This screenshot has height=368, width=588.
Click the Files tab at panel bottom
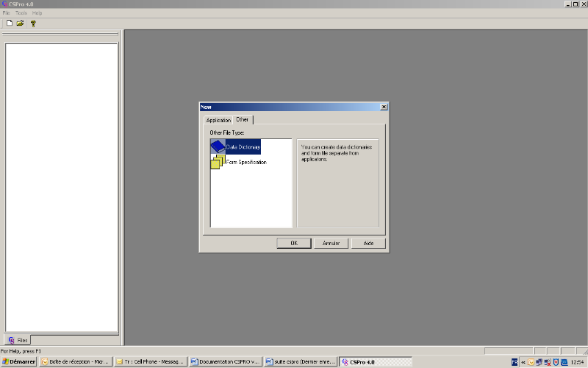click(x=18, y=340)
